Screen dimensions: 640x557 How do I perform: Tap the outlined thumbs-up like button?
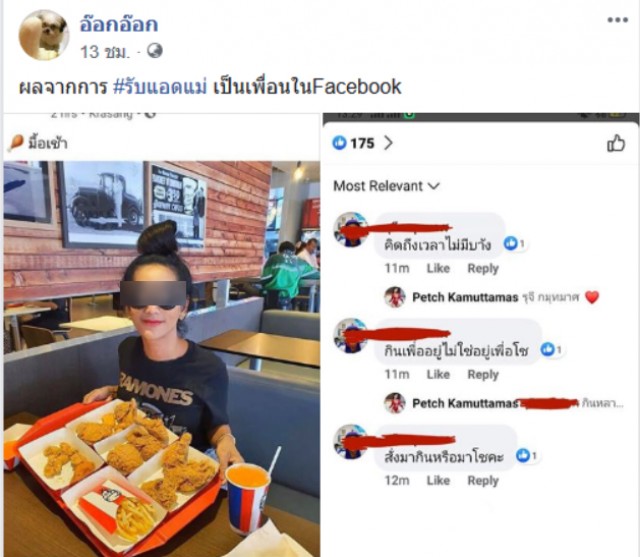(x=616, y=143)
